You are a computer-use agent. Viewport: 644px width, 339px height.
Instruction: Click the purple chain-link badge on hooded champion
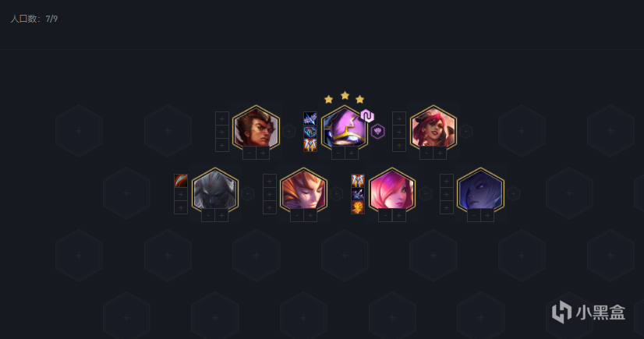[x=367, y=116]
